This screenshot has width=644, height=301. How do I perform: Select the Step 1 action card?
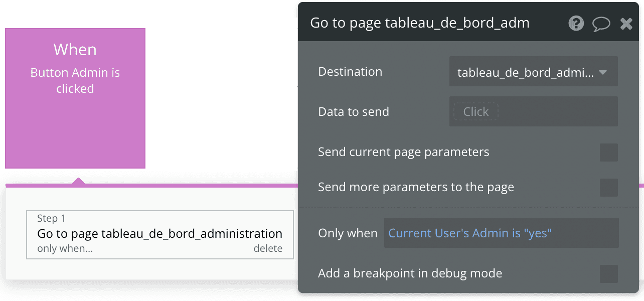(159, 234)
